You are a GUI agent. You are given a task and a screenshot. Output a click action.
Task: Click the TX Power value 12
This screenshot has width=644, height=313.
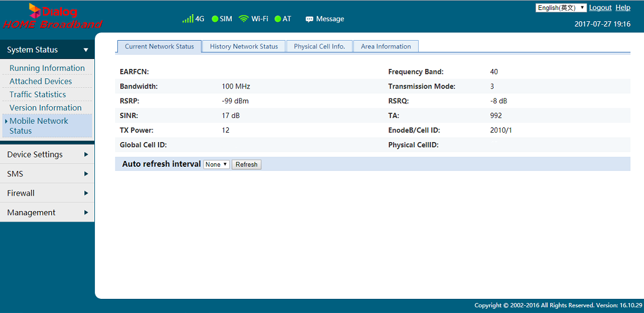(x=225, y=130)
